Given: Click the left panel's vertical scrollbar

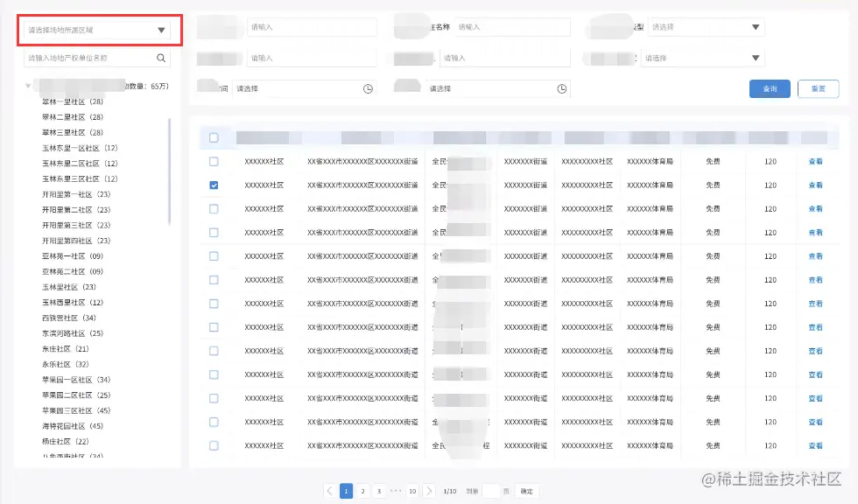Looking at the screenshot, I should pos(170,171).
